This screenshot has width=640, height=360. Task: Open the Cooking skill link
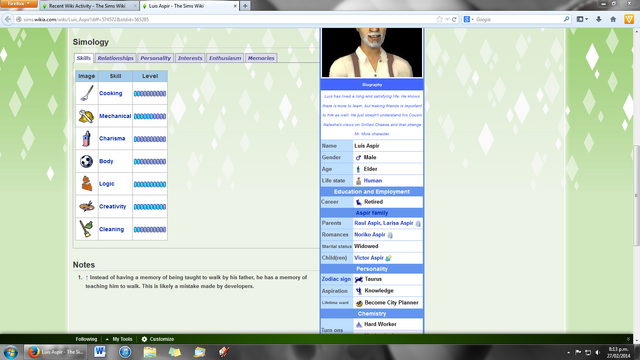[x=111, y=93]
